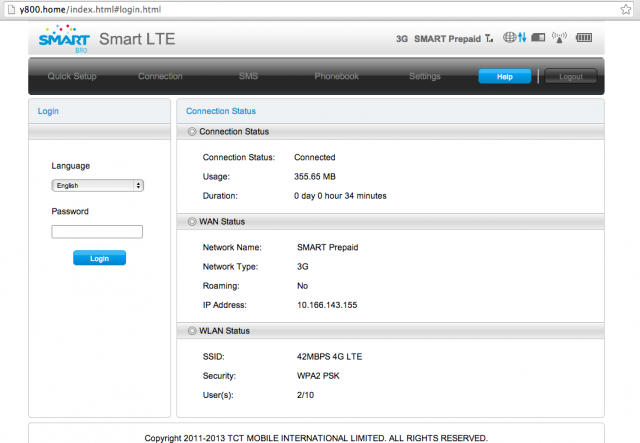Open the Connection menu
The height and width of the screenshot is (443, 640).
pyautogui.click(x=160, y=76)
